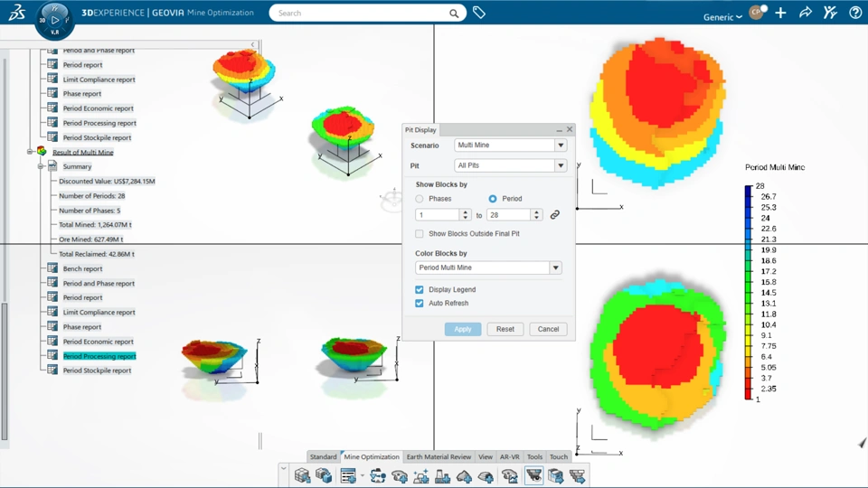Click the Dassault Systèmes 3DS logo
The height and width of the screenshot is (488, 868).
16,12
